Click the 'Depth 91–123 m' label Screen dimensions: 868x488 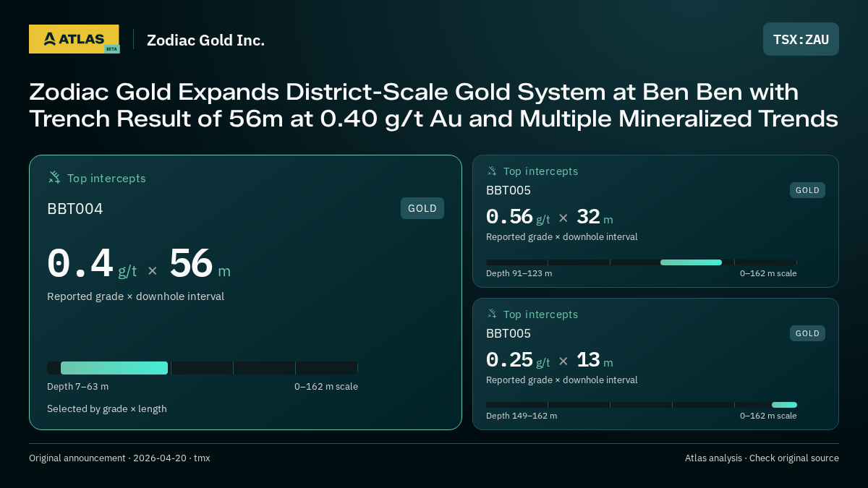519,273
